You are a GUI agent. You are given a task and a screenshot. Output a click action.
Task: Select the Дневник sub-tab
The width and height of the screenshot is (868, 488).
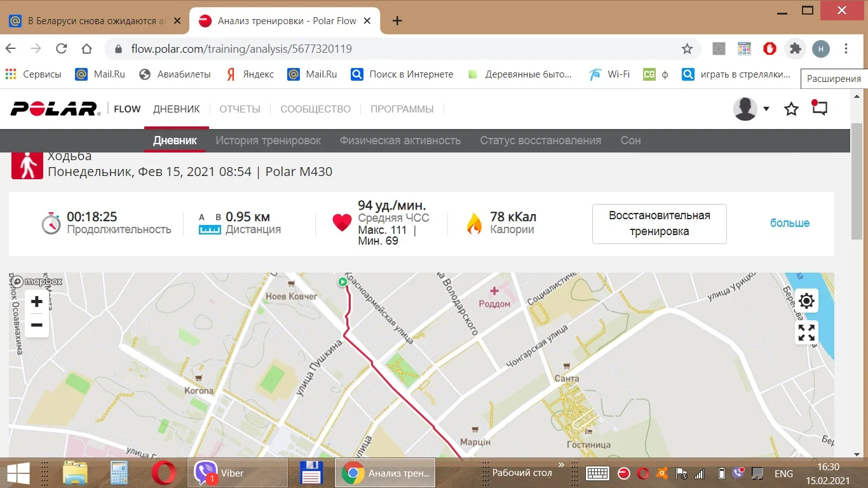pyautogui.click(x=175, y=140)
